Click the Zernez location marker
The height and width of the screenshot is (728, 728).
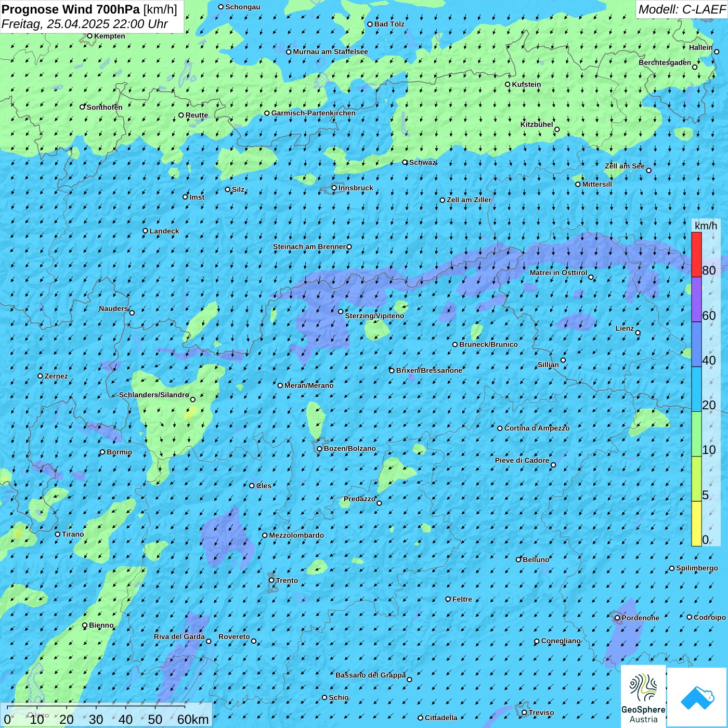(41, 376)
